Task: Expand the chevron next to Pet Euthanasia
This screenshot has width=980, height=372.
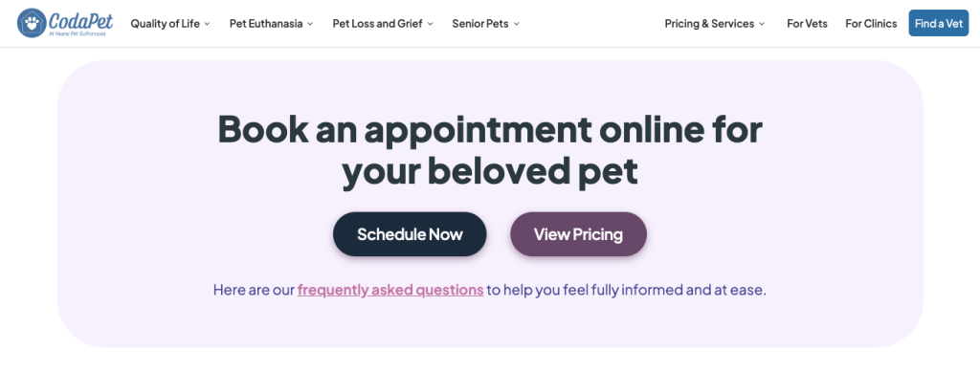Action: pos(310,24)
